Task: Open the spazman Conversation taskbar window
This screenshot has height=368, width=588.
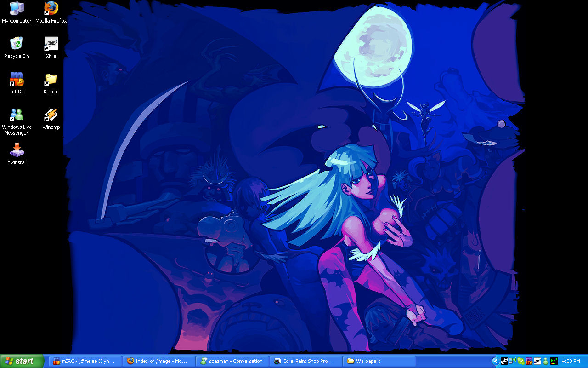Action: 232,361
